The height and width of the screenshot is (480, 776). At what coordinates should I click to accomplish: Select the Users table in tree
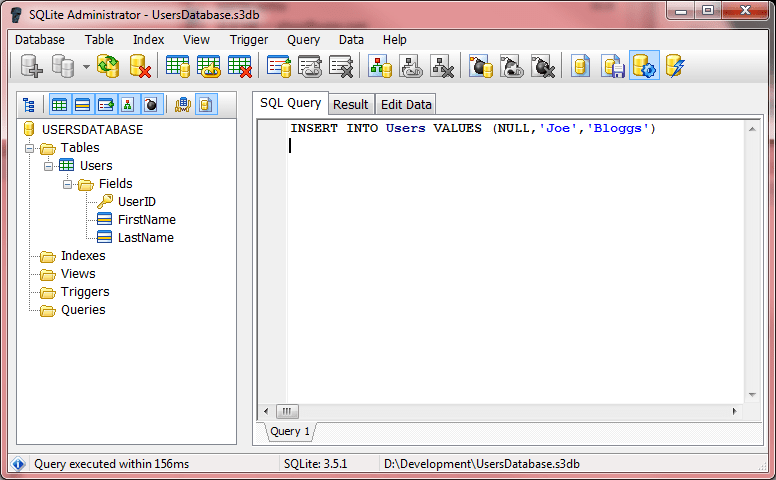tap(96, 166)
